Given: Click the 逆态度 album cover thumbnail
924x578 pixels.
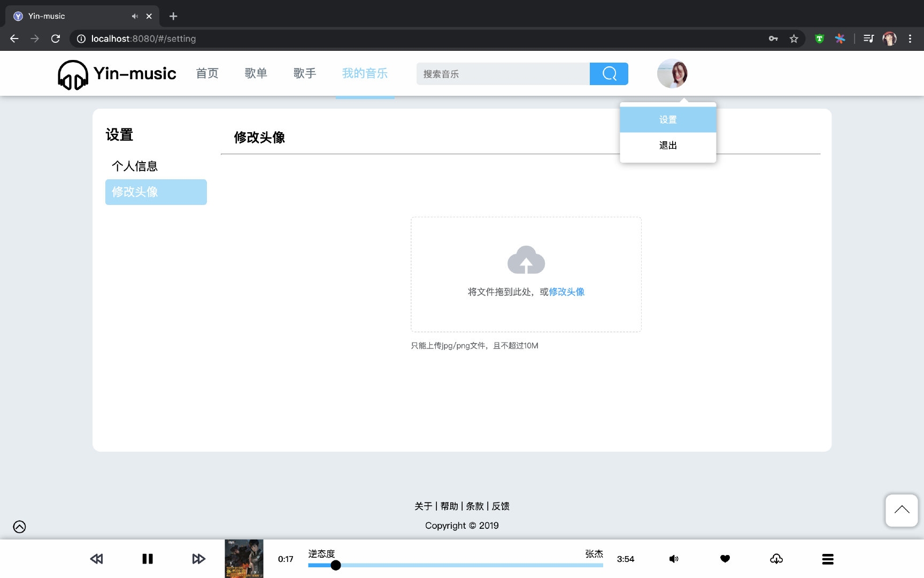Looking at the screenshot, I should click(244, 559).
